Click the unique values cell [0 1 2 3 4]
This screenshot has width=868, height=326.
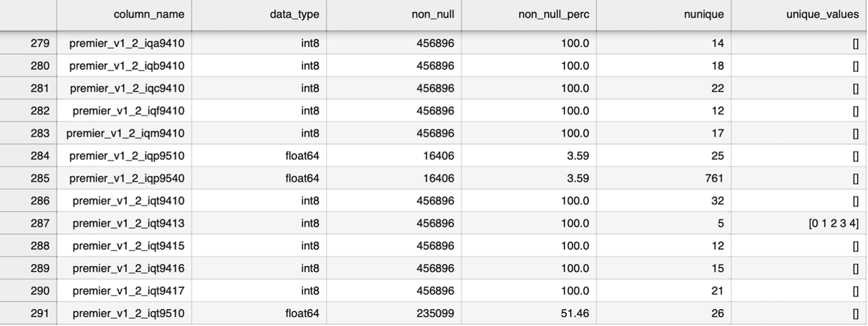coord(834,223)
